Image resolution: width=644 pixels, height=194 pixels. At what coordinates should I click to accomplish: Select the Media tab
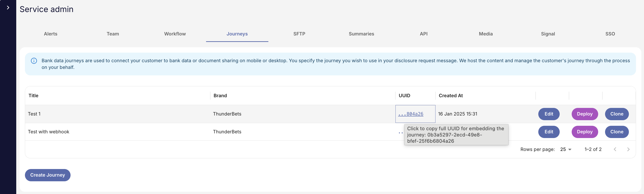pos(486,34)
